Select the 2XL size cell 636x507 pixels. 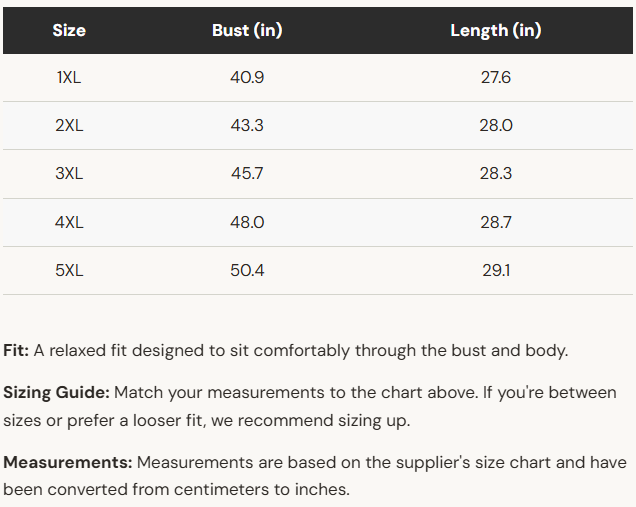point(69,125)
